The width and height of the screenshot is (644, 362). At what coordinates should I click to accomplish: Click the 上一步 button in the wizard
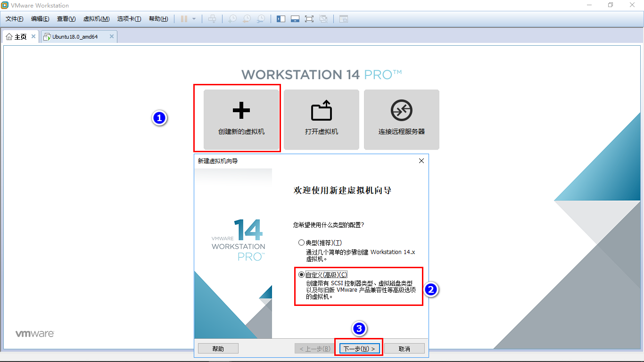[314, 349]
